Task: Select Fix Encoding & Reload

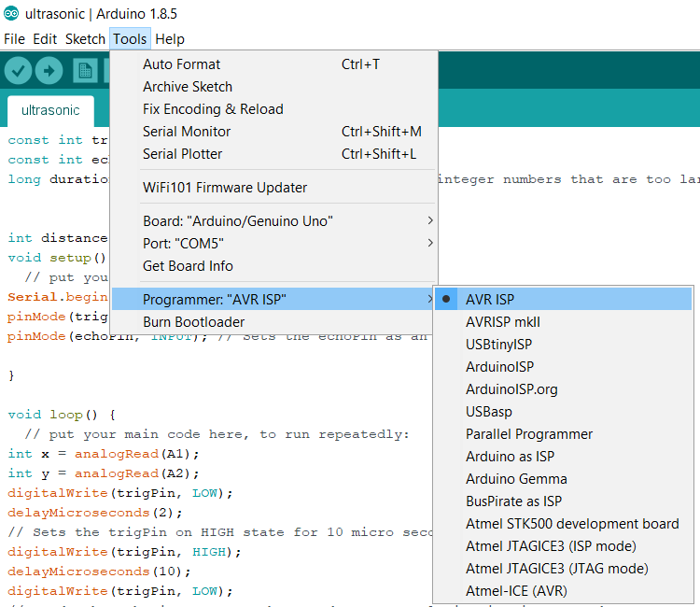Action: pyautogui.click(x=274, y=109)
